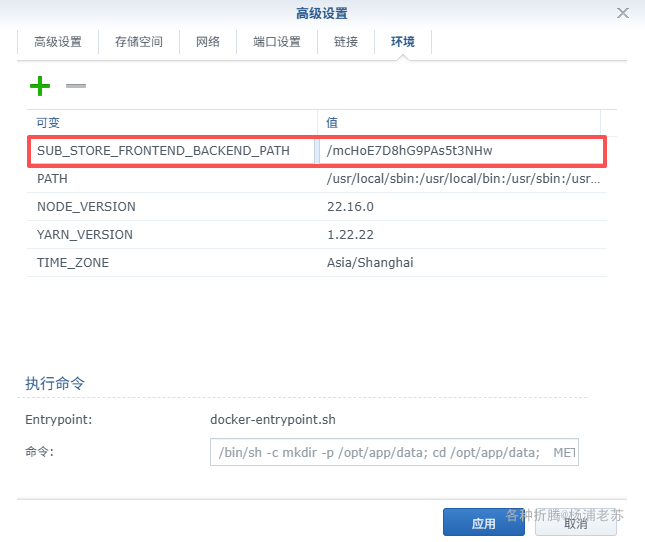Go to the 网络 tab
The height and width of the screenshot is (542, 645).
(x=208, y=42)
